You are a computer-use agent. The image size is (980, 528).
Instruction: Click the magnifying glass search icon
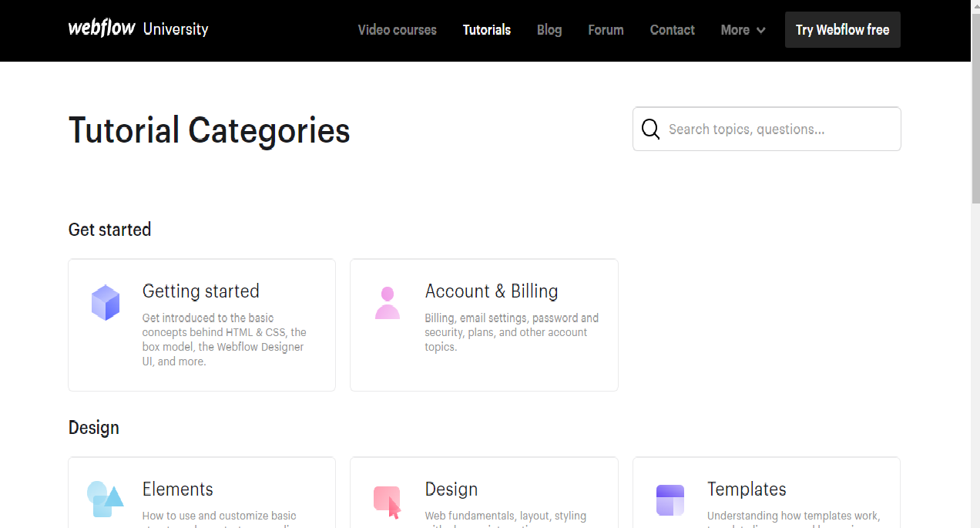coord(651,129)
